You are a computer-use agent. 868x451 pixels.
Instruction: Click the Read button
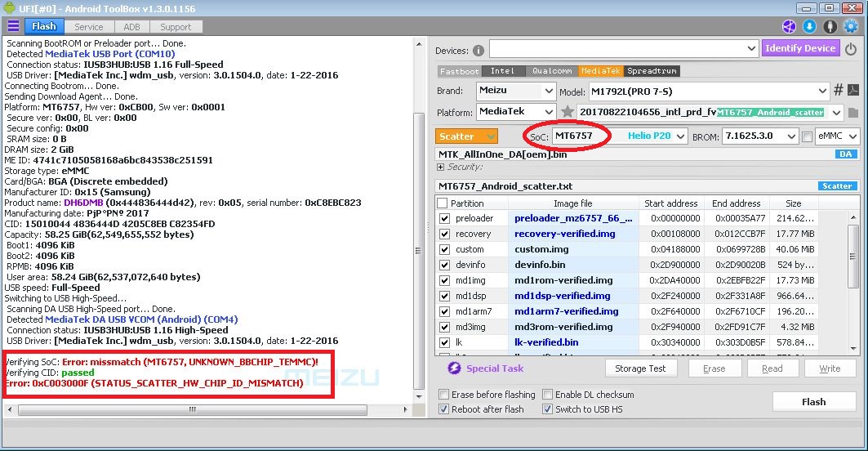[x=772, y=368]
